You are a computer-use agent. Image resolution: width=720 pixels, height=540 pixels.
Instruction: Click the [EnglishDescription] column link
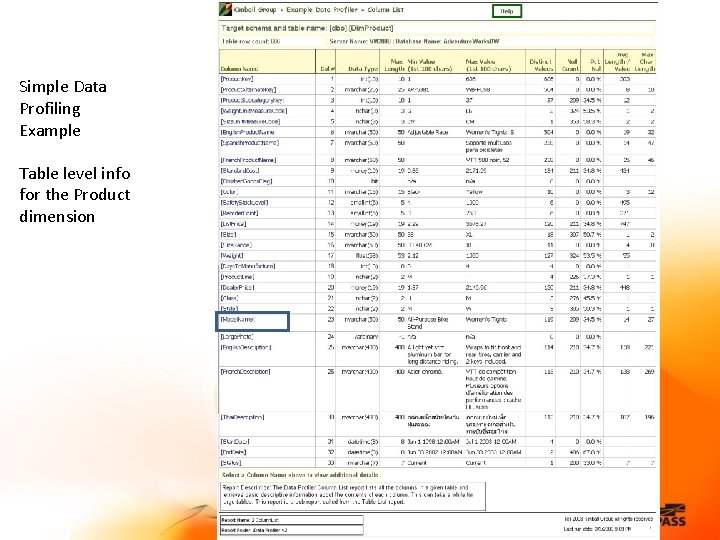pos(246,348)
